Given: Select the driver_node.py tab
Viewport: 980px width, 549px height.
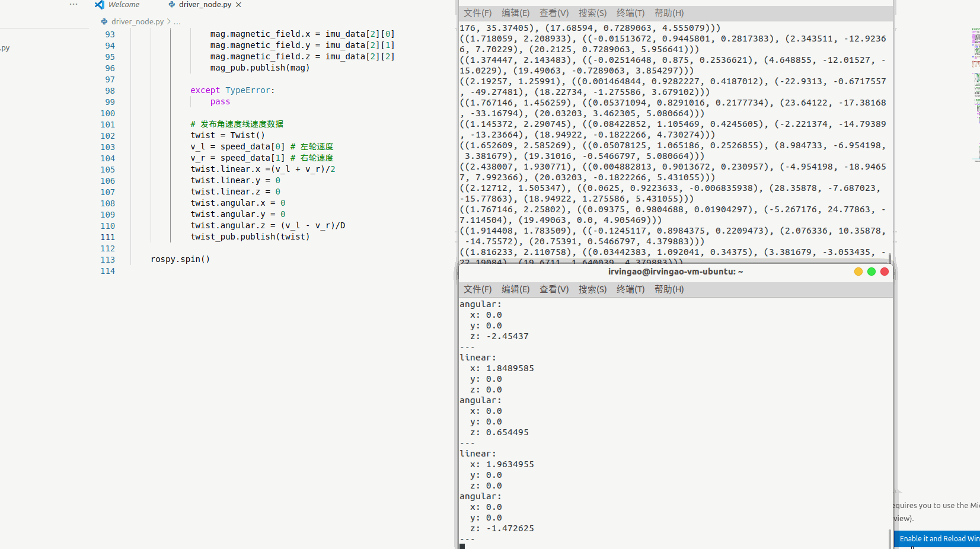Looking at the screenshot, I should [x=205, y=4].
